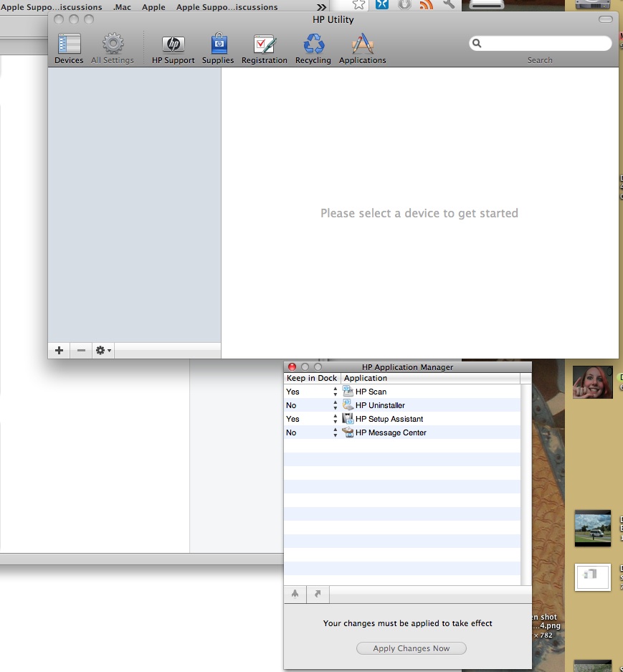
Task: Click the magnifier icon in search box
Action: pyautogui.click(x=477, y=43)
